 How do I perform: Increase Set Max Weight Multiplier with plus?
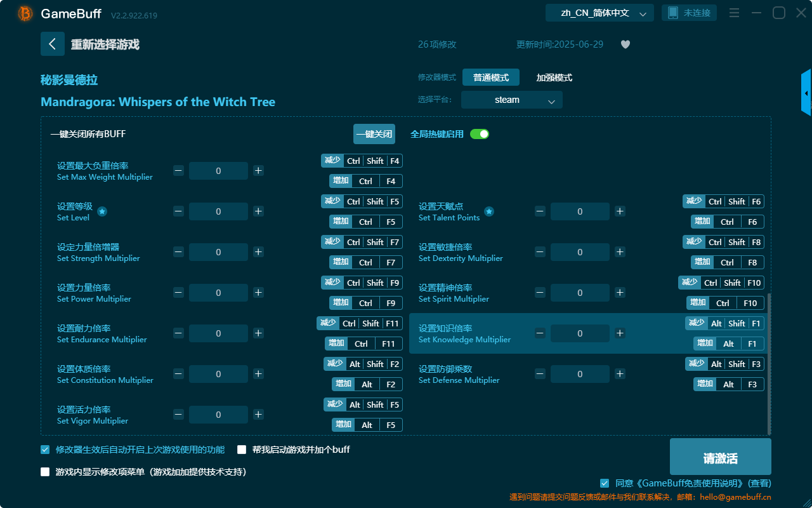click(x=258, y=171)
